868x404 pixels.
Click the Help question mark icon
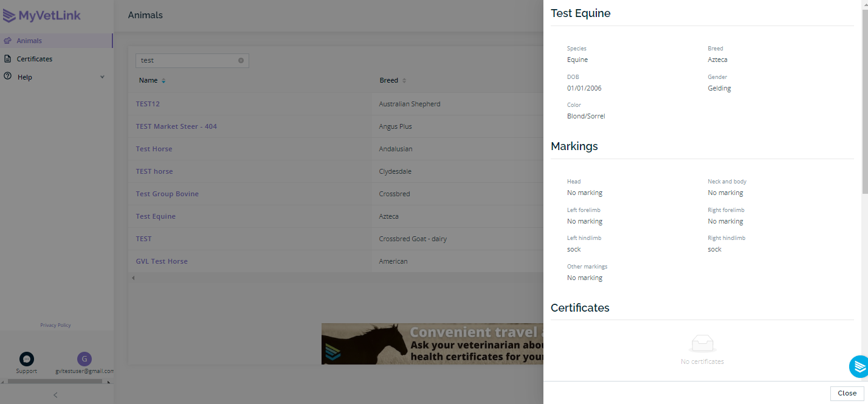[7, 77]
